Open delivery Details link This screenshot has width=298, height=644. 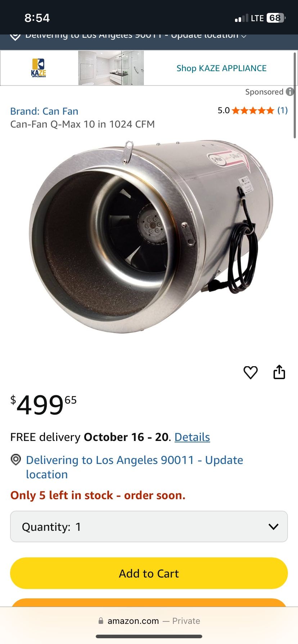point(192,437)
